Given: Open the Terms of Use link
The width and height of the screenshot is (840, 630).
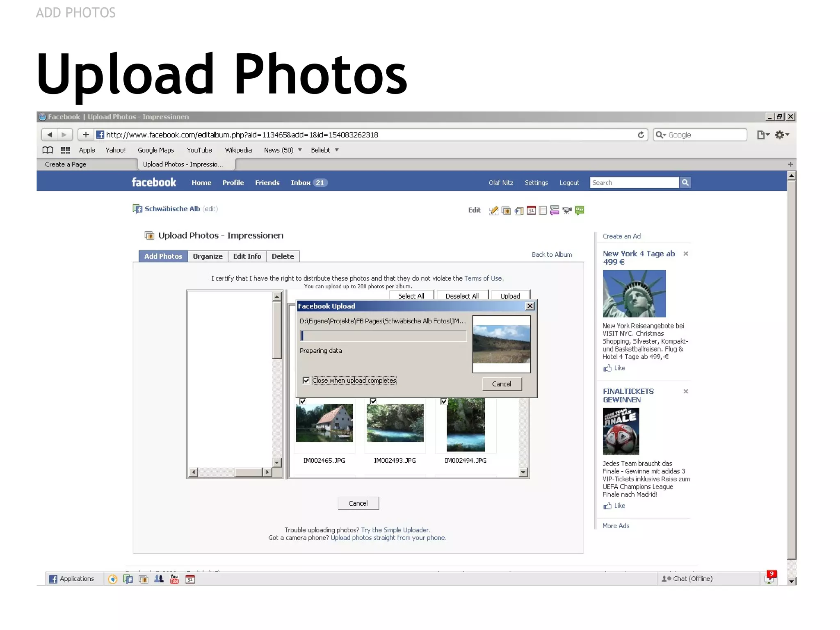Looking at the screenshot, I should (x=483, y=278).
